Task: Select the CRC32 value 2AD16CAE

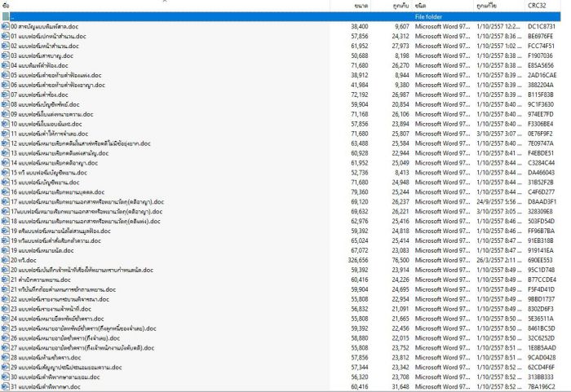Action: (x=542, y=75)
